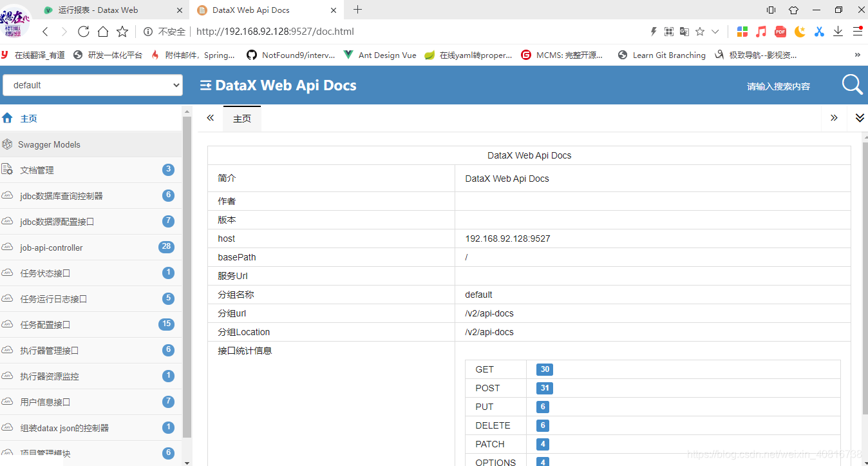Click the main content vertical scrollbar

coord(865,277)
